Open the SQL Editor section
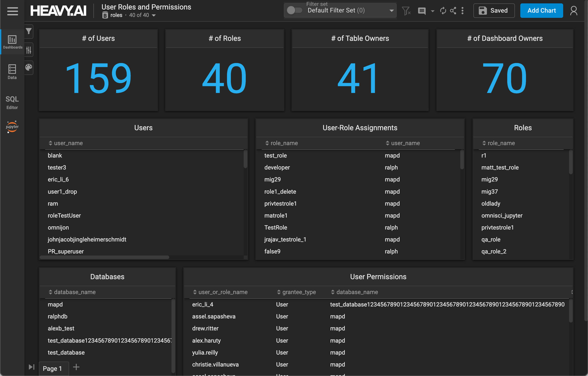Viewport: 588px width, 376px height. pyautogui.click(x=12, y=102)
